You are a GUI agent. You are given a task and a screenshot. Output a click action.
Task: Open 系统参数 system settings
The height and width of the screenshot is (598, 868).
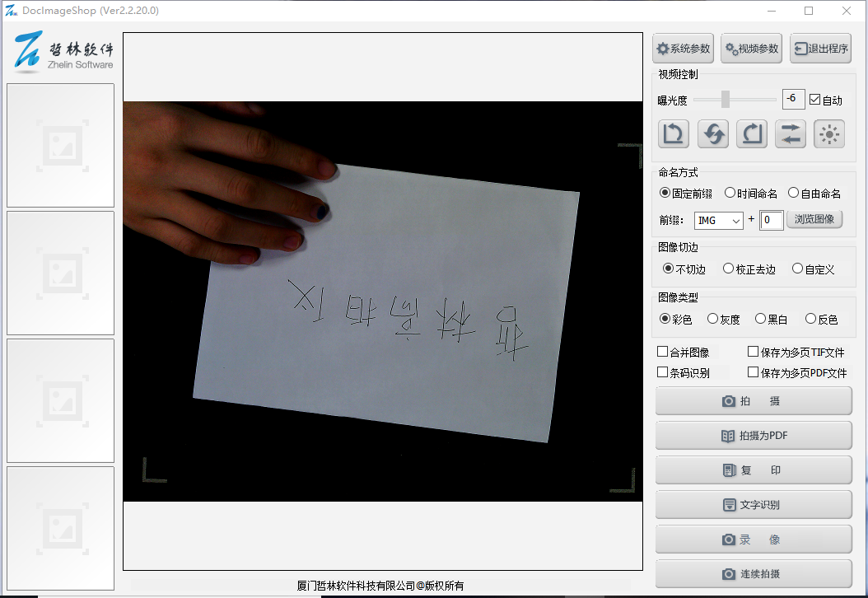coord(683,49)
